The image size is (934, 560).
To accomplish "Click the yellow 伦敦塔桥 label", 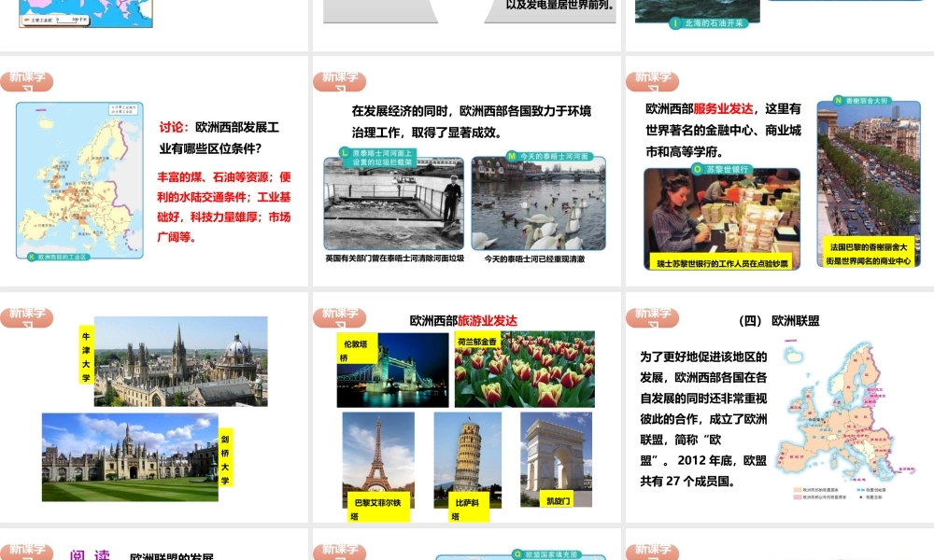I will (357, 349).
